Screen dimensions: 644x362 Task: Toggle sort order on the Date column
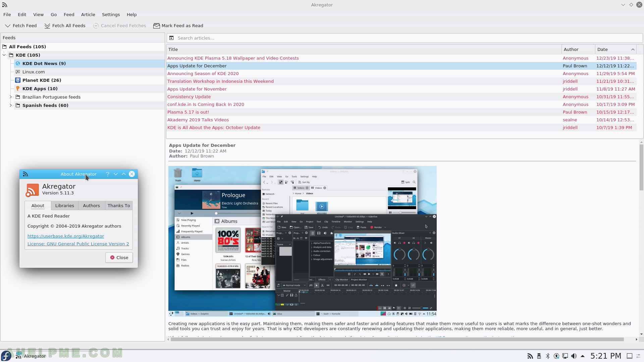click(615, 49)
